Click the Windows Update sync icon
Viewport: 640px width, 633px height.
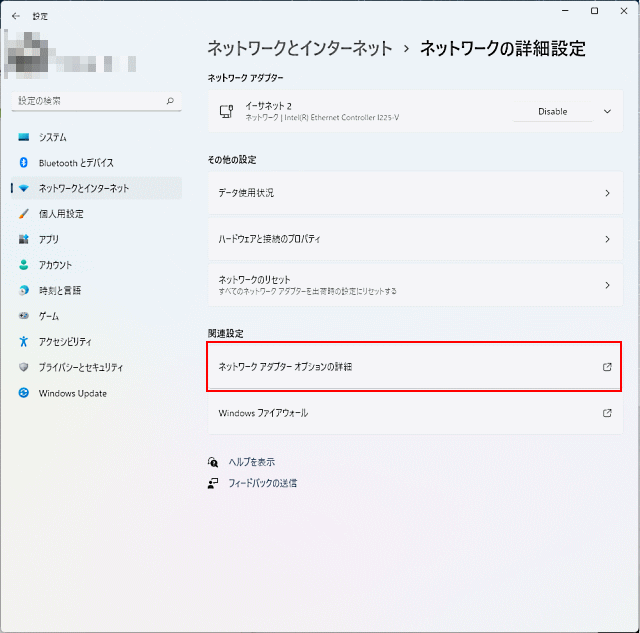click(x=24, y=393)
